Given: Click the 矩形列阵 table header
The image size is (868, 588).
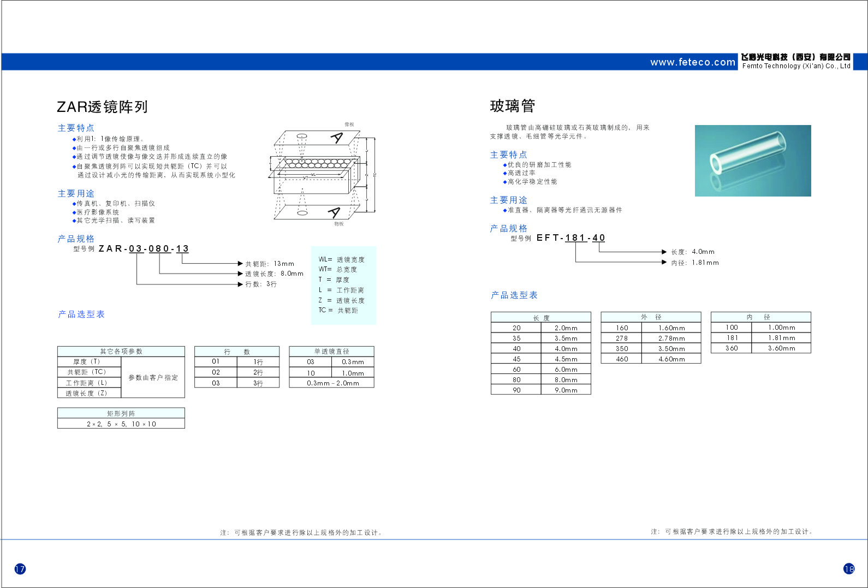Looking at the screenshot, I should click(121, 413).
